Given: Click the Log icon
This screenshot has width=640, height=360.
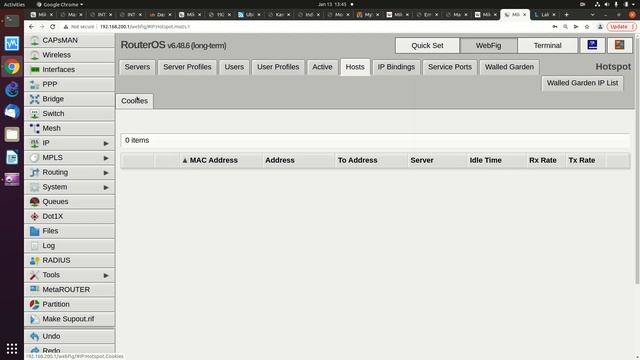Looking at the screenshot, I should (35, 246).
